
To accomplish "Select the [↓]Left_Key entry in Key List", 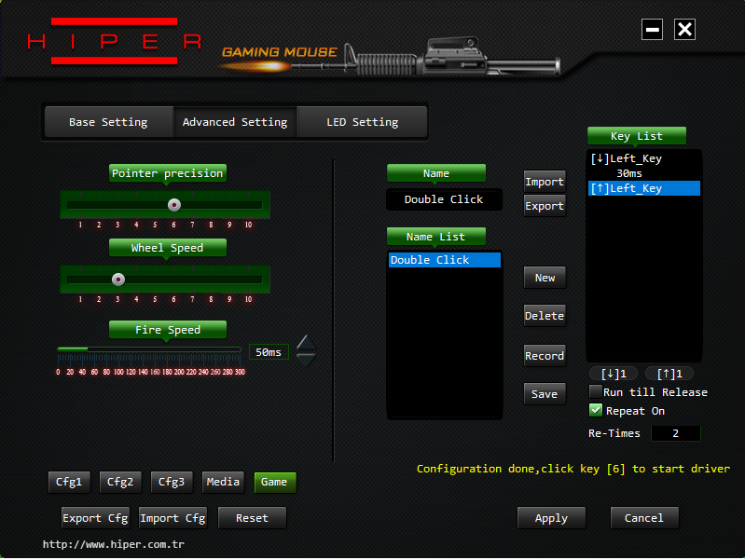I will 643,158.
